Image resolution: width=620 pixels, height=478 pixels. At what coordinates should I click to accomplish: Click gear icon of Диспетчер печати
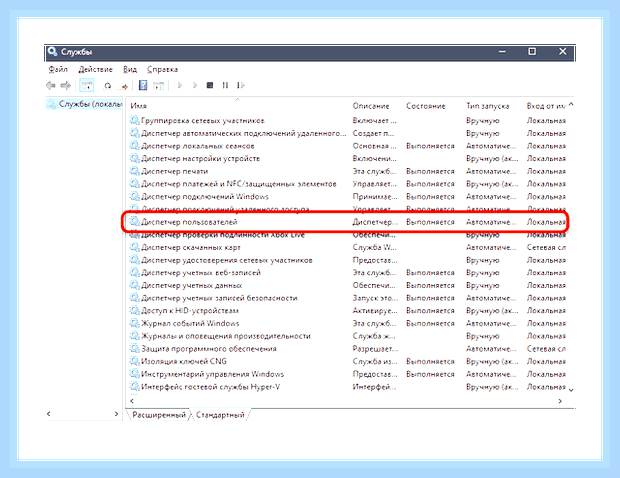pos(134,171)
